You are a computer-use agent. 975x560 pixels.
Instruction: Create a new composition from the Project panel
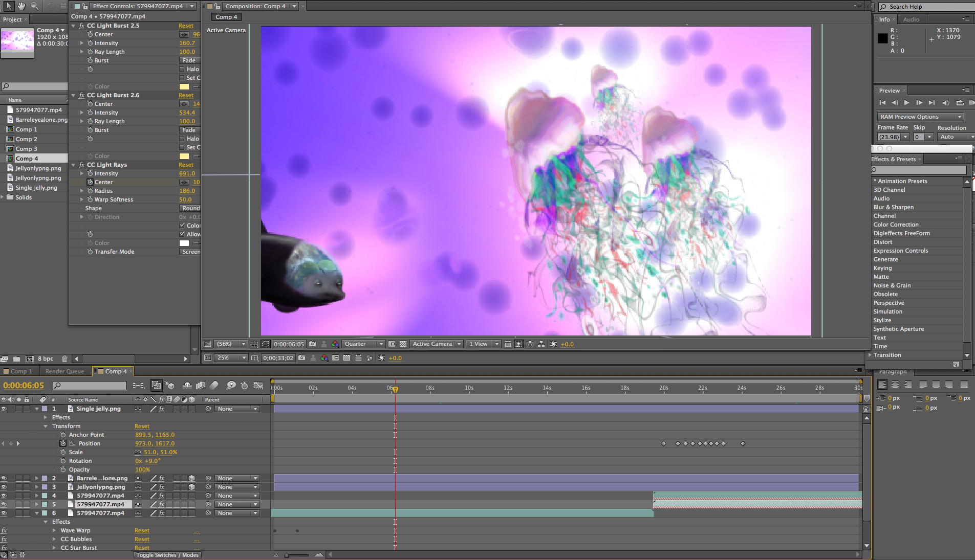29,359
